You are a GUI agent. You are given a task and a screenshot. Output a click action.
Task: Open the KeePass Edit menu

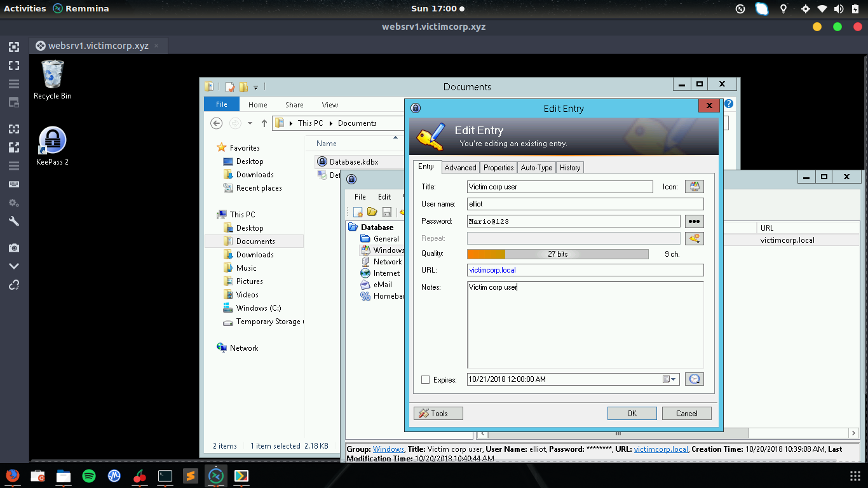(384, 196)
